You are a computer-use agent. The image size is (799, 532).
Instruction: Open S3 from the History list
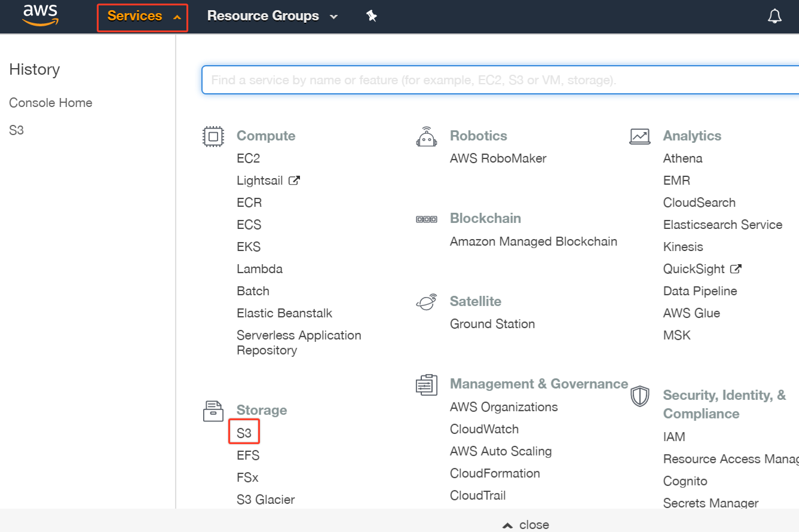(x=16, y=130)
